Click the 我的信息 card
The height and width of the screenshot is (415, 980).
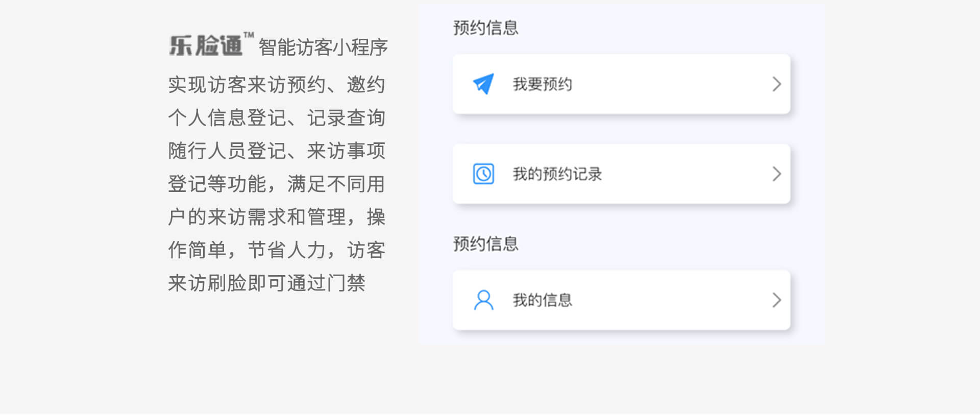coord(621,300)
